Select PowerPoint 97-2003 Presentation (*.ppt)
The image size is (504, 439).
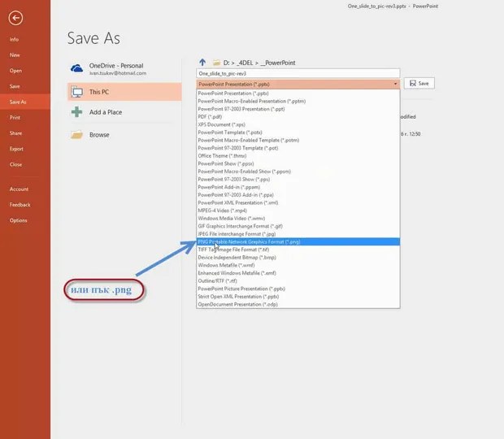[x=298, y=109]
